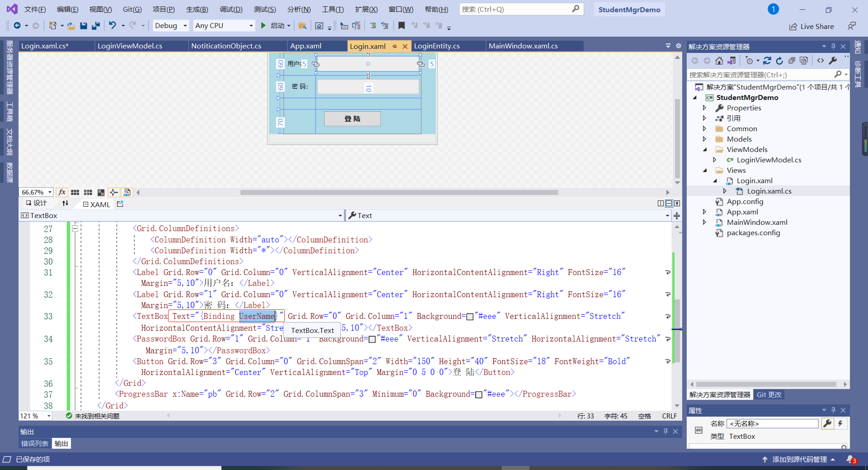Pin the Login.xaml editor tab
Viewport: 868px width, 470px height.
[x=395, y=46]
